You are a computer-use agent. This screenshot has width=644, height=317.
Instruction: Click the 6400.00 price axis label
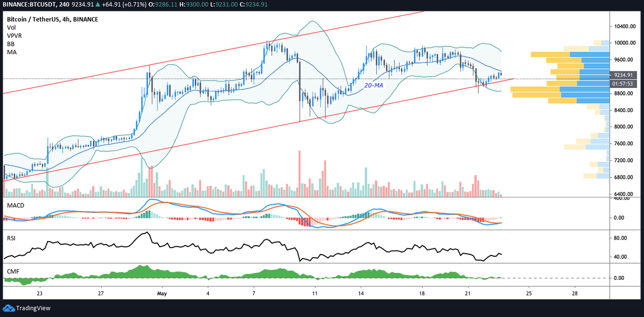click(x=624, y=194)
